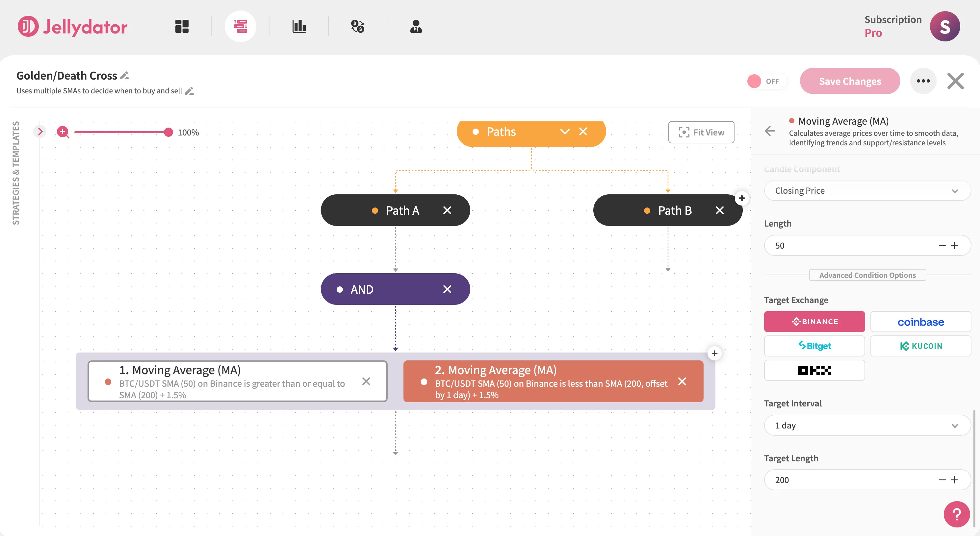Remove the Paths node
Viewport: 980px width, 536px height.
(583, 132)
